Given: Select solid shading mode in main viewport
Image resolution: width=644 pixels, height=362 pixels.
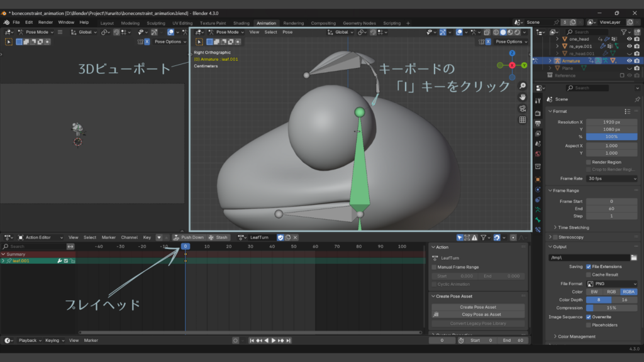Looking at the screenshot, I should [503, 32].
